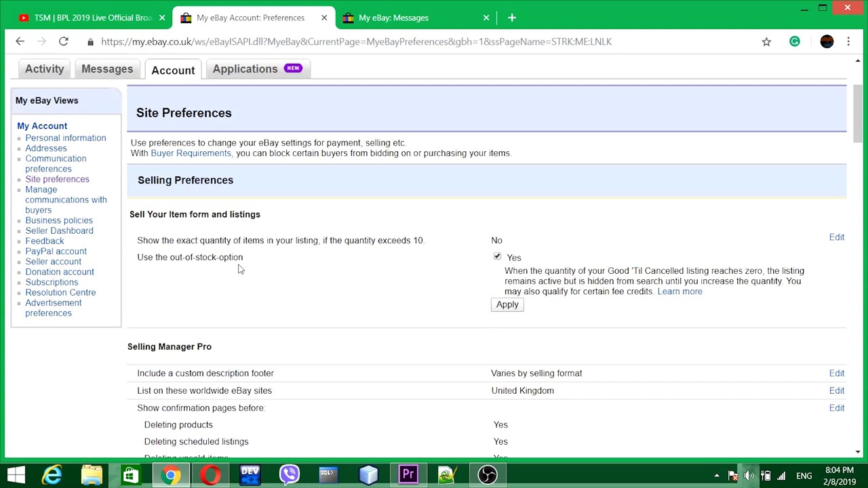868x488 pixels.
Task: Open the Grammarly extension icon
Action: click(x=795, y=41)
